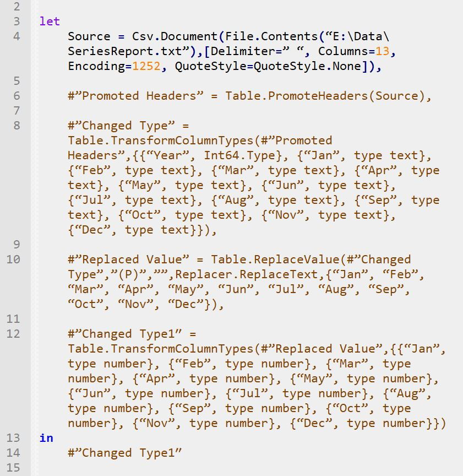Click the Source variable name on line 4
463x476 pixels.
89,36
